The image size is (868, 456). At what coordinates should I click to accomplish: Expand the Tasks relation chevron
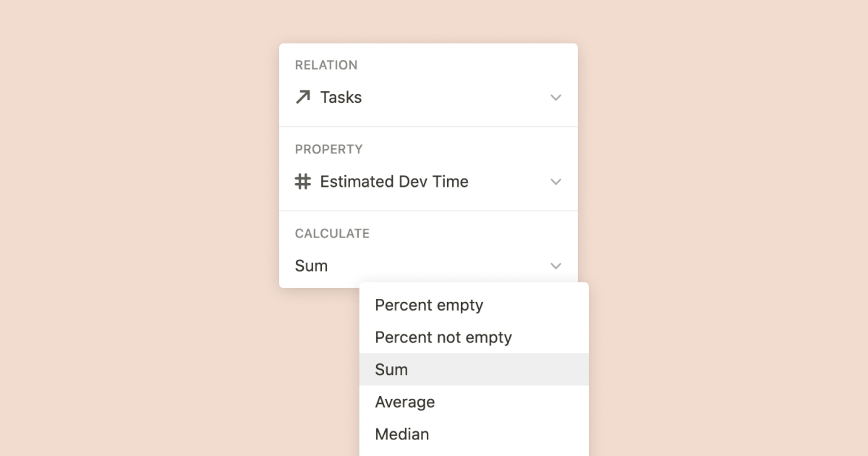pyautogui.click(x=556, y=98)
